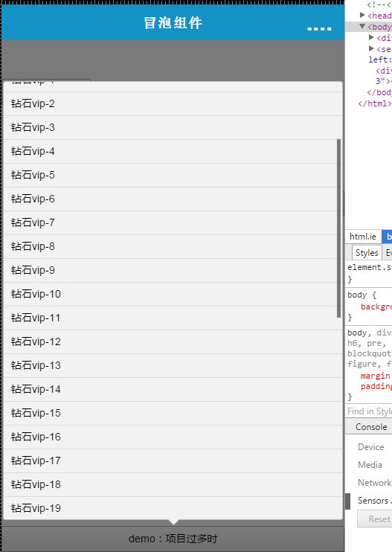The image size is (392, 552).
Task: Expand the div element under body
Action: 371,37
